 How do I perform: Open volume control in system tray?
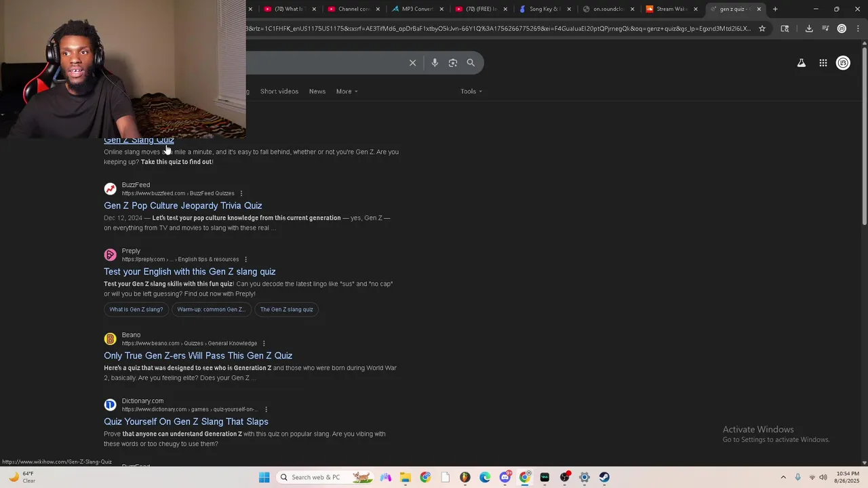[823, 477]
